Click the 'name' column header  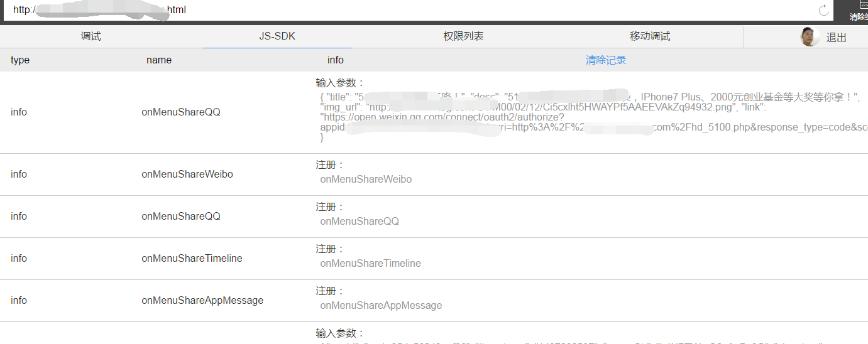[159, 60]
